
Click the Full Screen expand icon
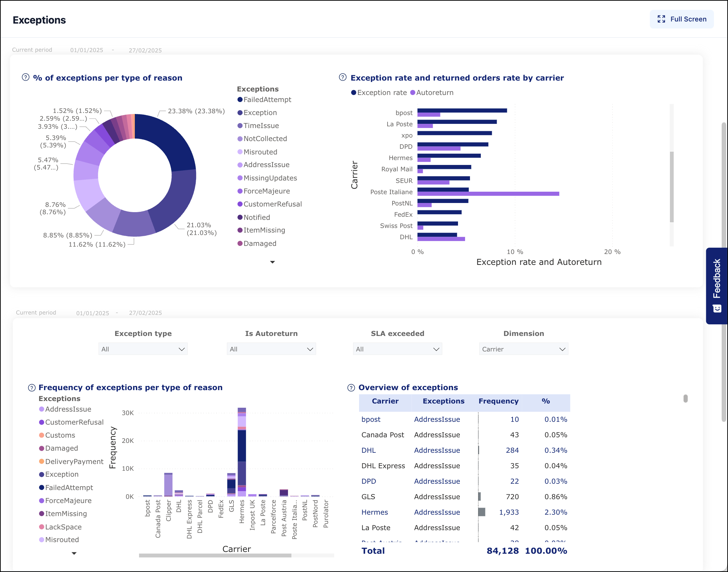(x=661, y=19)
